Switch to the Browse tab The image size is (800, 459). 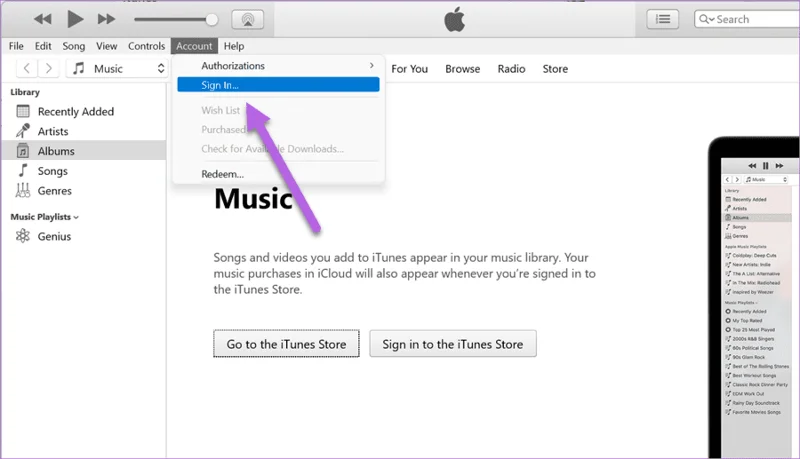[x=462, y=69]
